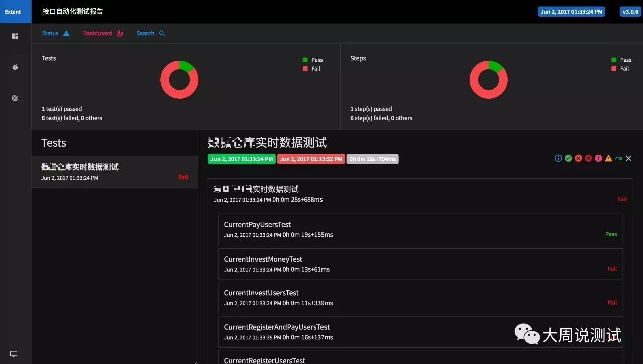Clear step filters with the white X

[628, 158]
